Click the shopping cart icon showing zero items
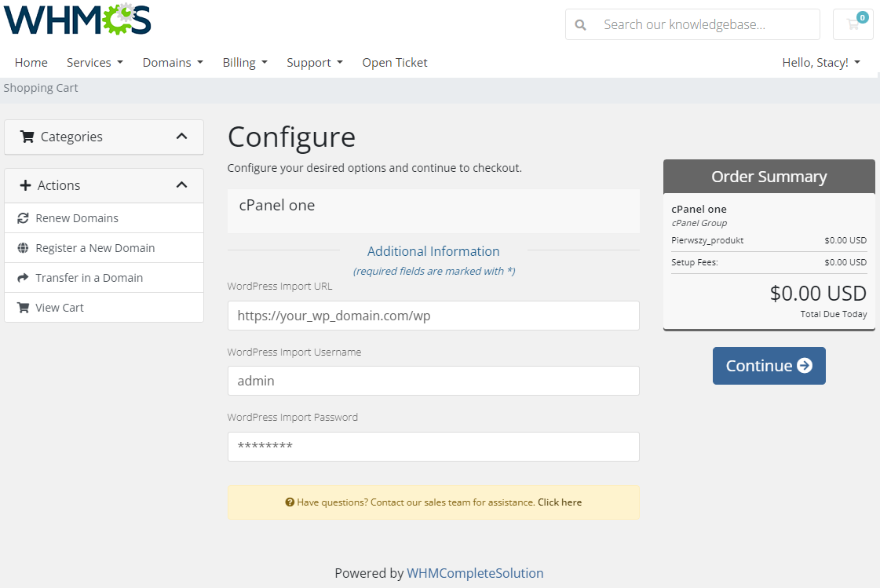 tap(853, 24)
